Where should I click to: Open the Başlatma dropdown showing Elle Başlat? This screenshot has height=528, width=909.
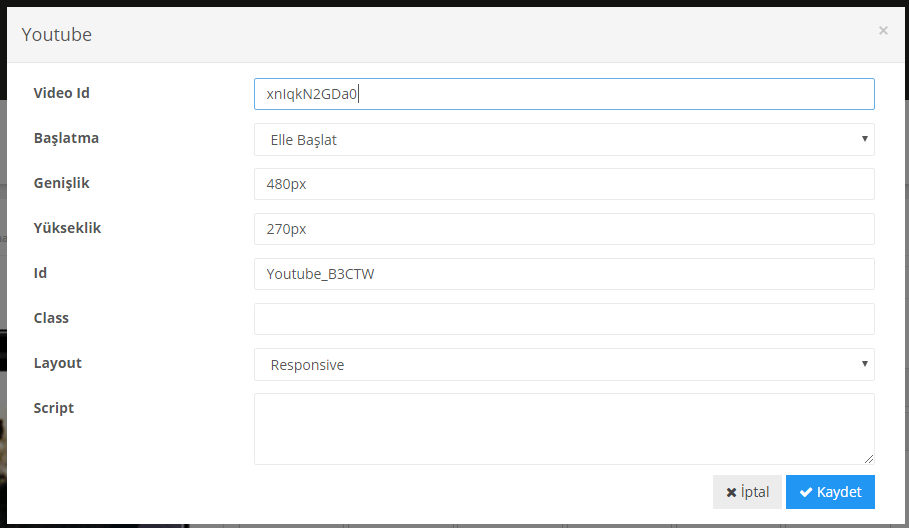tap(564, 140)
